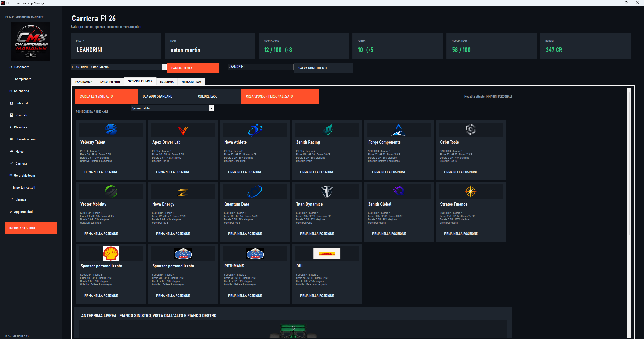644x339 pixels.
Task: Select the Shell logo sponsor thumbnail
Action: click(x=111, y=253)
